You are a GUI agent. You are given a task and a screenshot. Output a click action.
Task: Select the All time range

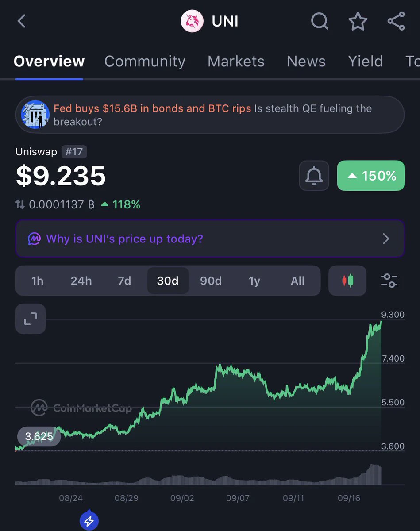pos(298,281)
